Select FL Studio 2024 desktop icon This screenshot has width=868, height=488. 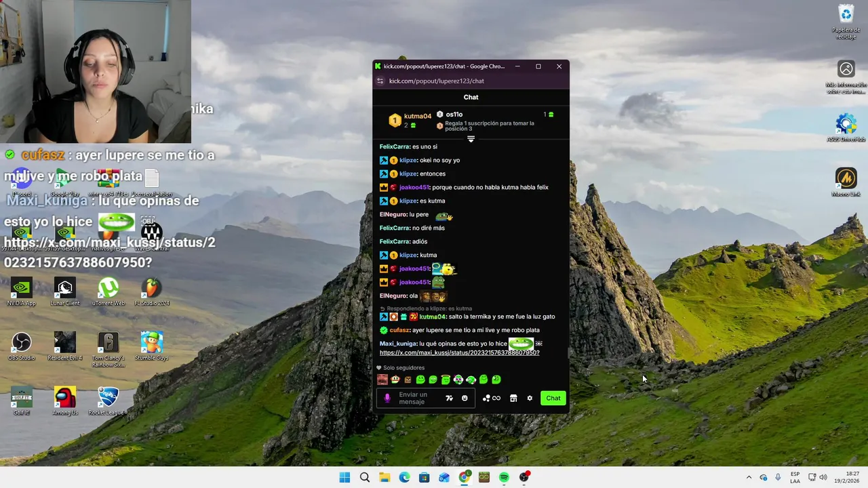[152, 292]
